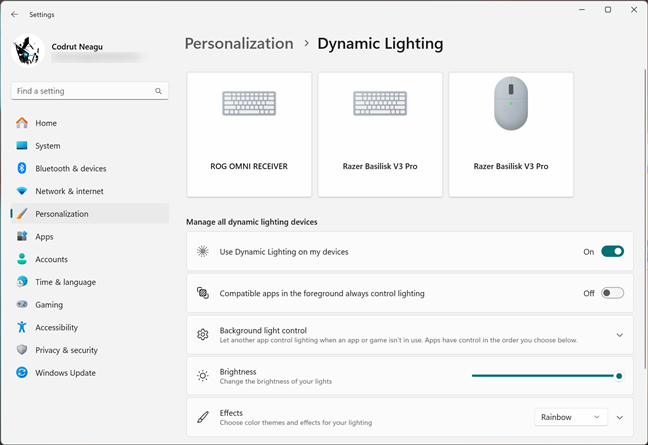
Task: Click the Accounts person icon
Action: coord(22,259)
